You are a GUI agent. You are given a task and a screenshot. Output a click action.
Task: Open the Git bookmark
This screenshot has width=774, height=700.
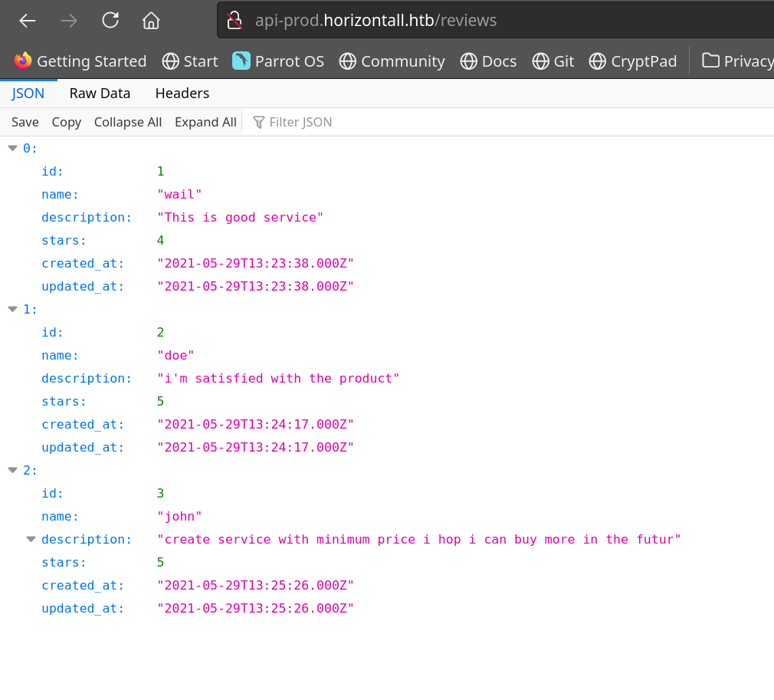[553, 61]
